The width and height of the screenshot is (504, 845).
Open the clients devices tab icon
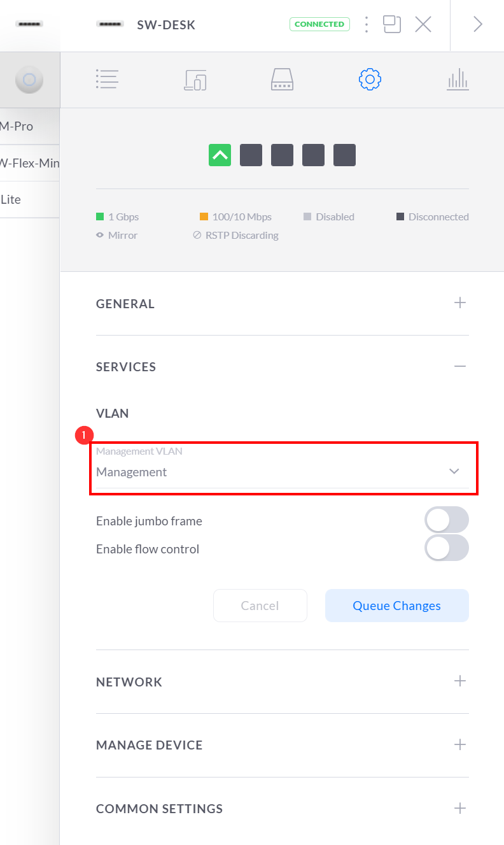click(195, 80)
